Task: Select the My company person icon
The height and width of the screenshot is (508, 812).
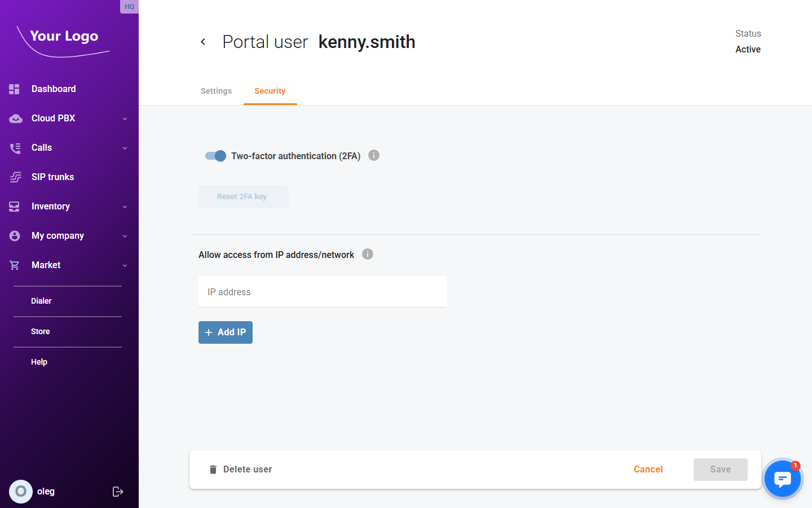Action: point(15,235)
